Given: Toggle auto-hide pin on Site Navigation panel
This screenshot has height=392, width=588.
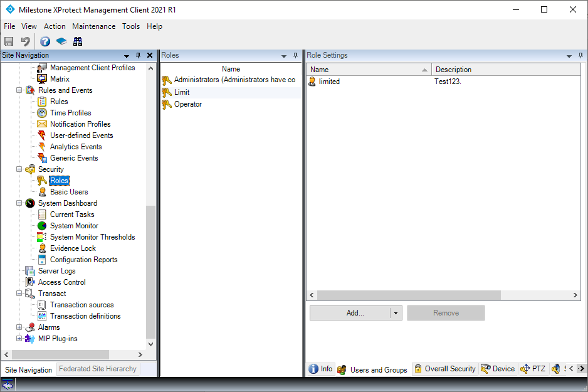Looking at the screenshot, I should pos(138,55).
